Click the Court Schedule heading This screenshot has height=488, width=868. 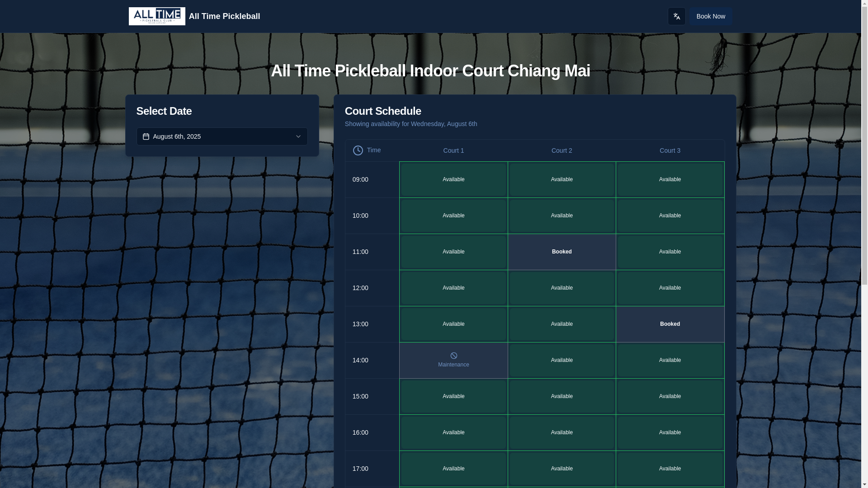(x=383, y=111)
